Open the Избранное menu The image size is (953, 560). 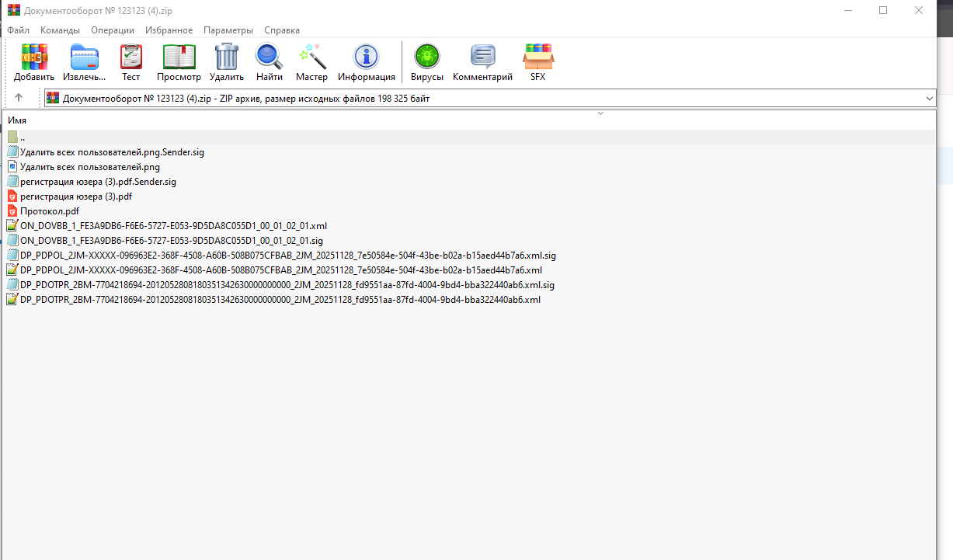[169, 30]
